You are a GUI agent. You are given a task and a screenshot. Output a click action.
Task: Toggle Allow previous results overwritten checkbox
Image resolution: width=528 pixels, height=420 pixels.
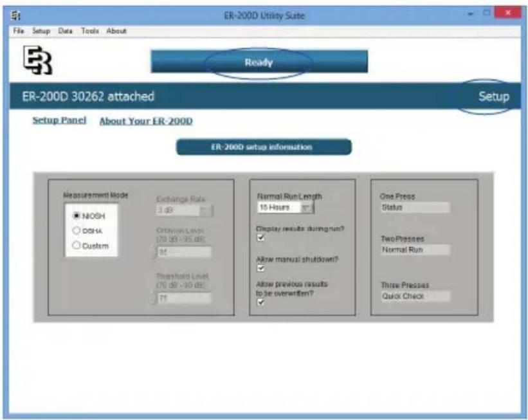(x=260, y=302)
